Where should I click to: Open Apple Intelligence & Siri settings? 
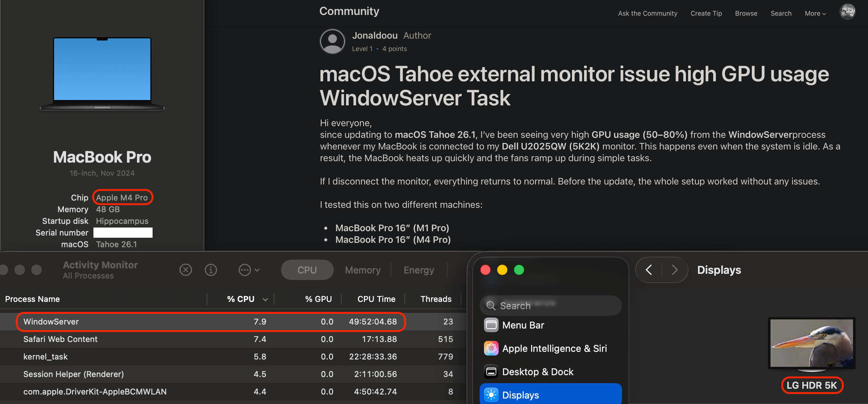491,348
